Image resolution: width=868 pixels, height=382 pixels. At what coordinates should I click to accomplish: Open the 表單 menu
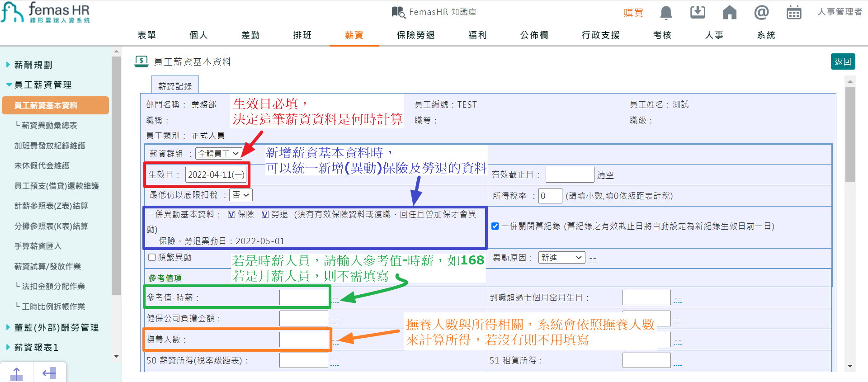146,35
